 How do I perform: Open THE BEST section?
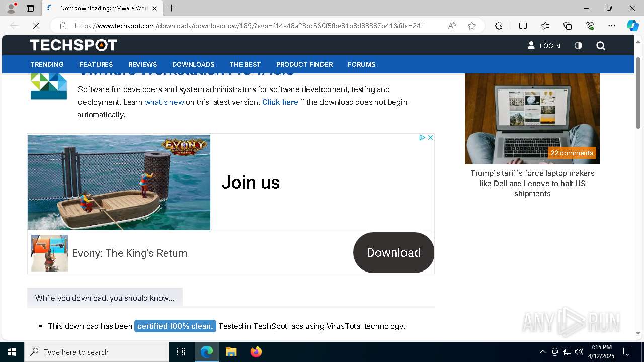coord(245,64)
